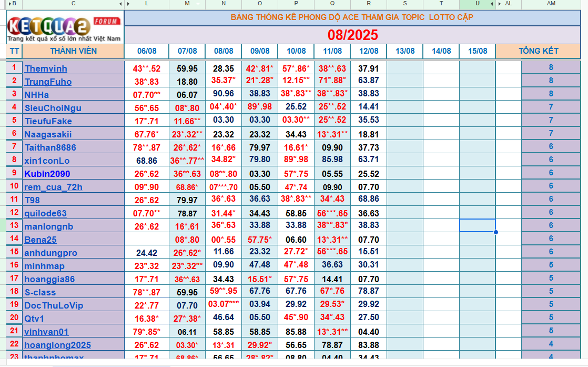The image size is (588, 367).
Task: Select the 15/08 date header
Action: click(478, 51)
